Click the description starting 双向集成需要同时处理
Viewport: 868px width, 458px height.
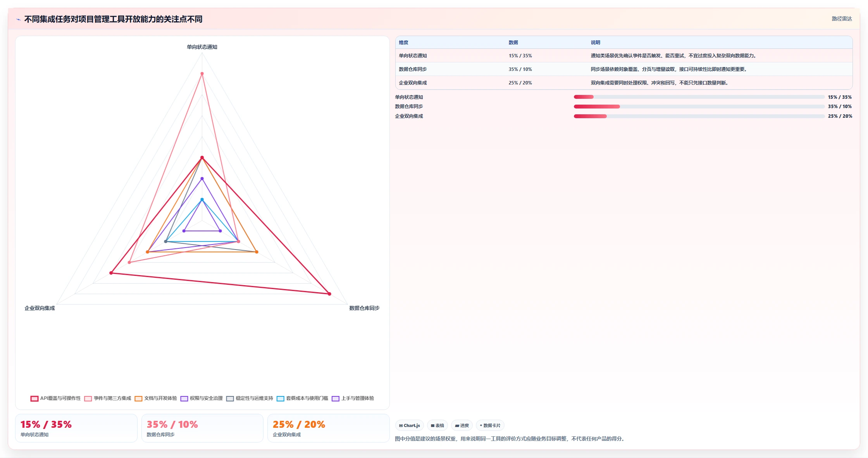point(660,83)
